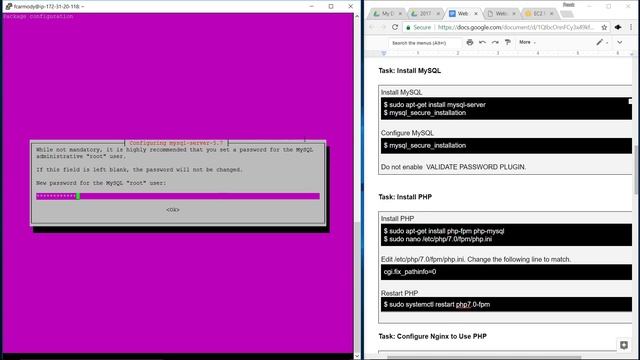Click the PuTTY icon in terminal title bar
The width and height of the screenshot is (640, 360).
pyautogui.click(x=9, y=7)
